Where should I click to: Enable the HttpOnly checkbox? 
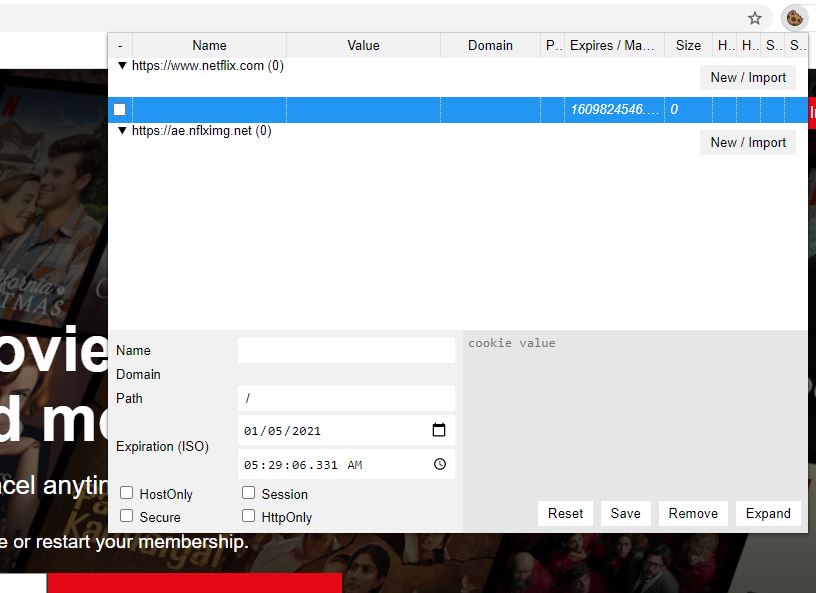click(x=249, y=516)
